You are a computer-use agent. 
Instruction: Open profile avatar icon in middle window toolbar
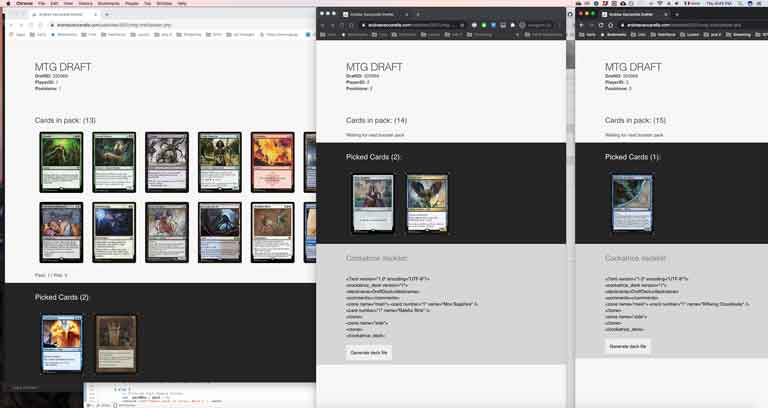pyautogui.click(x=523, y=25)
